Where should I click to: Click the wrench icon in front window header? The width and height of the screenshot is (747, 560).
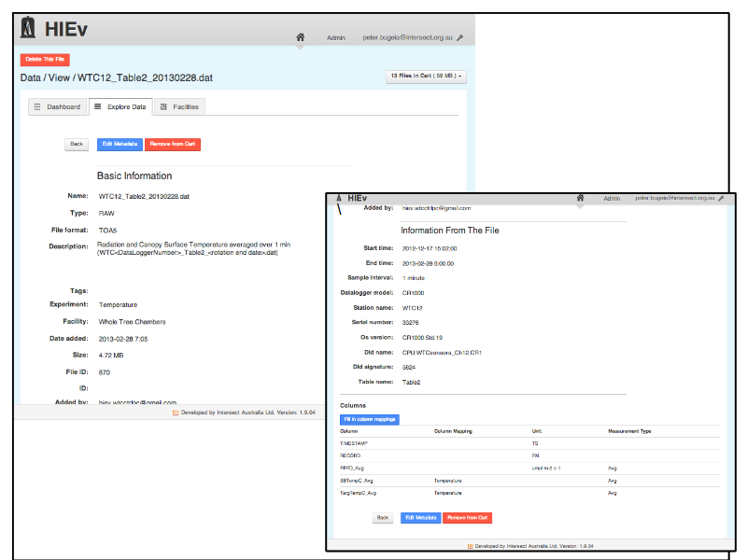[721, 198]
